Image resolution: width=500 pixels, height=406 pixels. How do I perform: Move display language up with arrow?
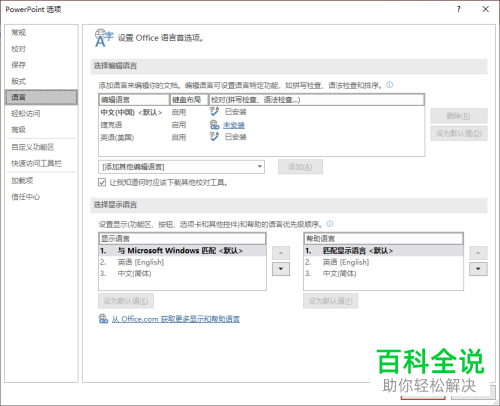pos(281,253)
